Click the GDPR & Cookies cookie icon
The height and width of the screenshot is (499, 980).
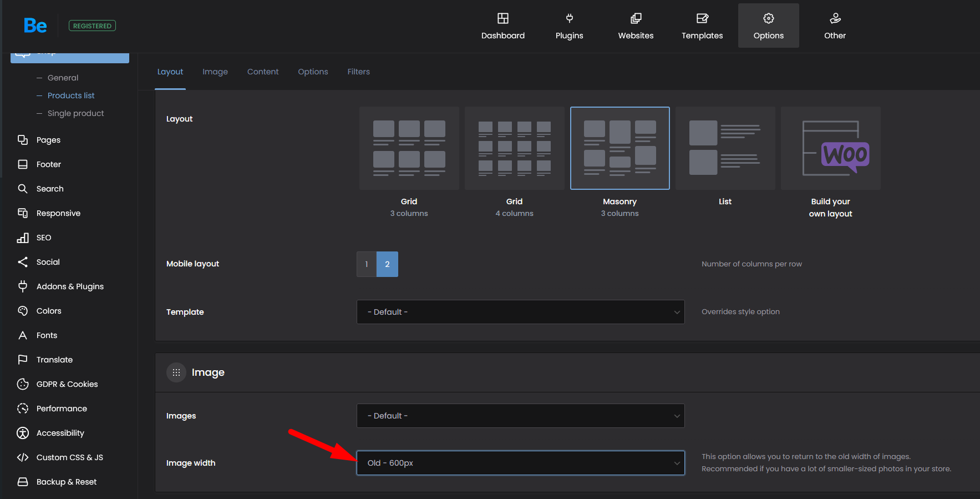click(x=23, y=384)
